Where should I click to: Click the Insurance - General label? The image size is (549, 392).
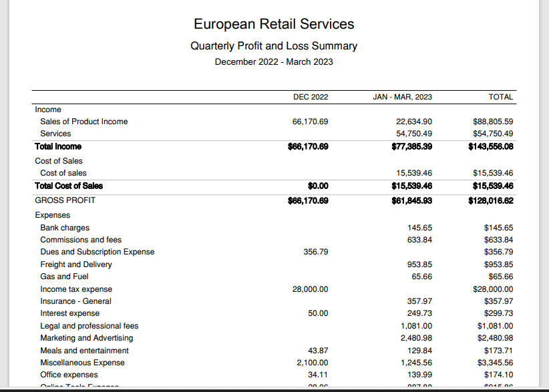pos(75,301)
